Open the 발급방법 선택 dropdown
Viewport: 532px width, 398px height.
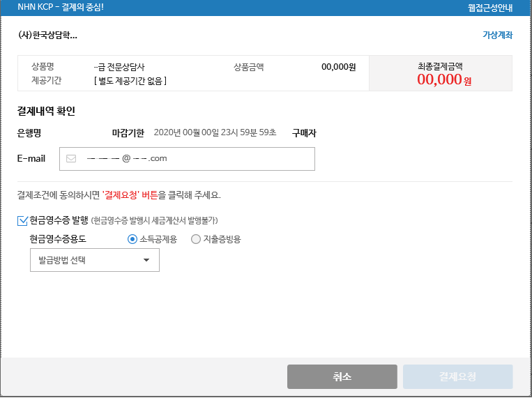[95, 260]
